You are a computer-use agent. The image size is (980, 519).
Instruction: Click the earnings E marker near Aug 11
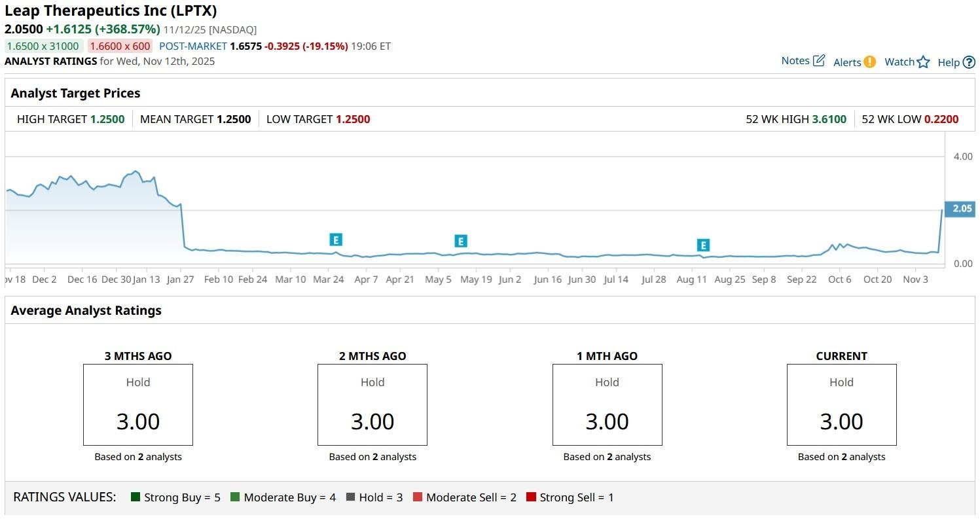(703, 245)
